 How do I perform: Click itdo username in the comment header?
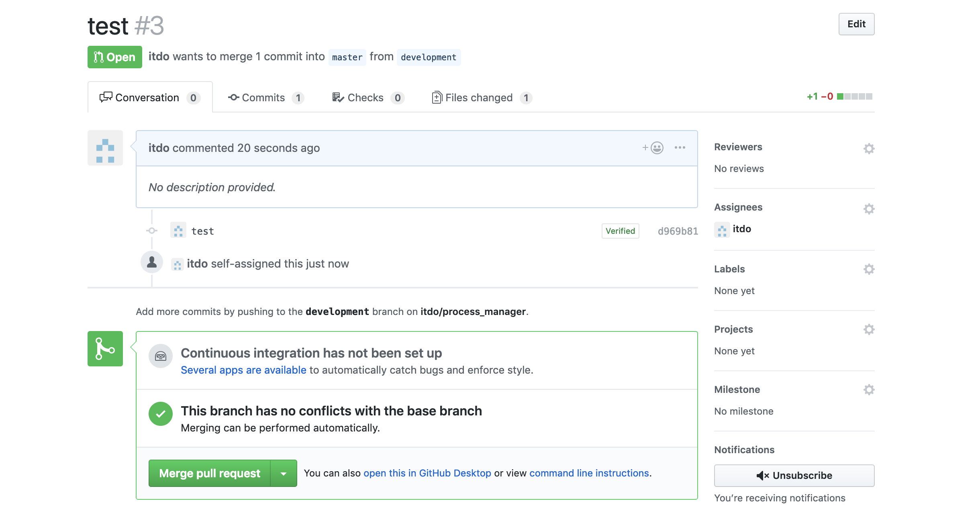159,148
